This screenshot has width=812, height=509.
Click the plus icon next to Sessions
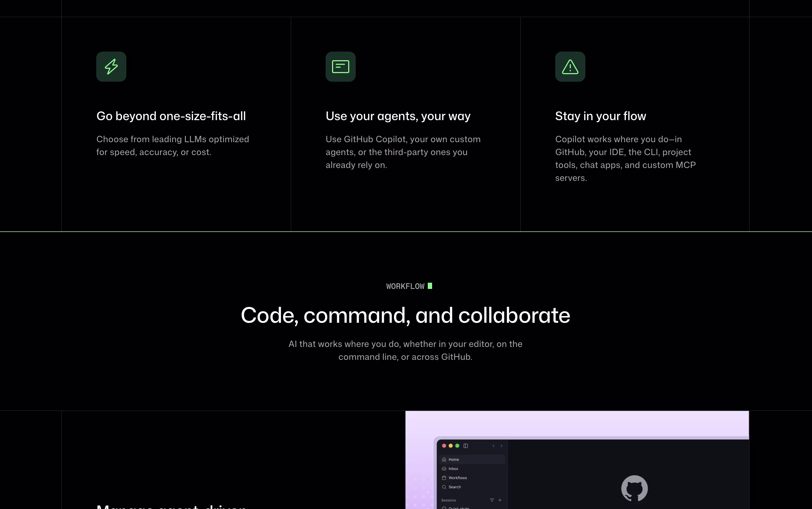click(x=500, y=500)
